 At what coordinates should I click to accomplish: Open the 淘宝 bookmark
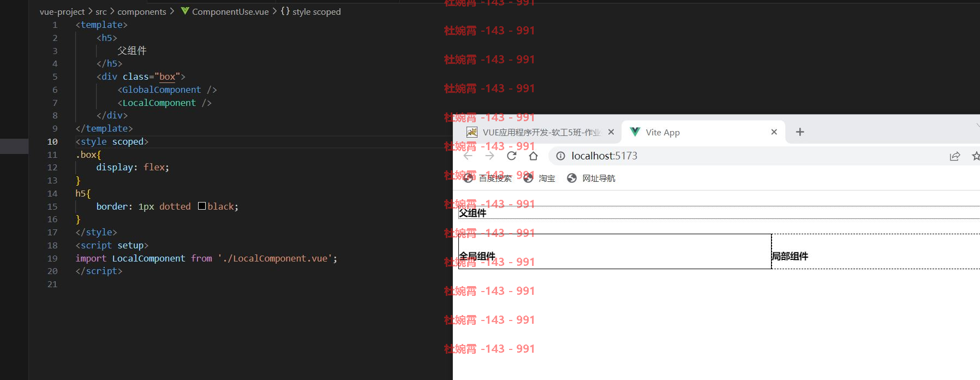click(539, 179)
